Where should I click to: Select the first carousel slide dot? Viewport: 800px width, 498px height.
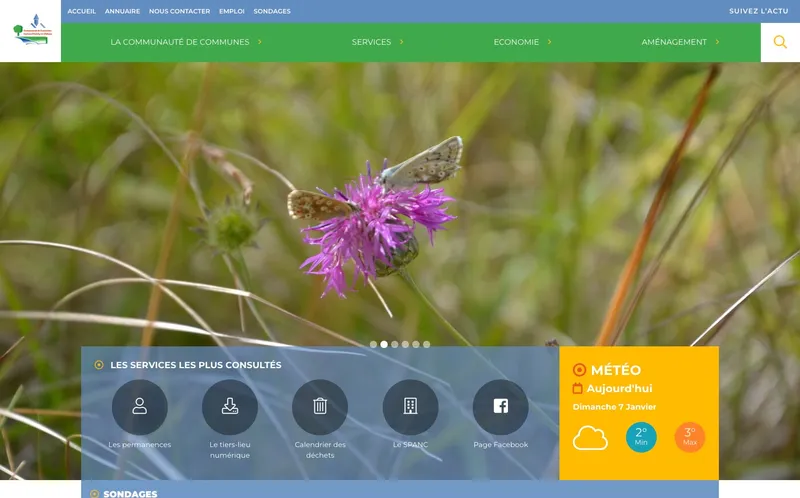coord(374,344)
